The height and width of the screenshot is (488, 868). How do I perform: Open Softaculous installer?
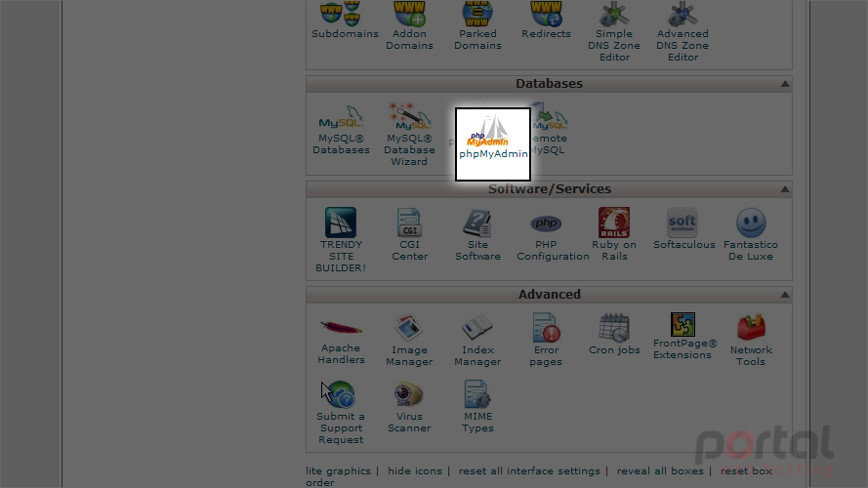683,229
